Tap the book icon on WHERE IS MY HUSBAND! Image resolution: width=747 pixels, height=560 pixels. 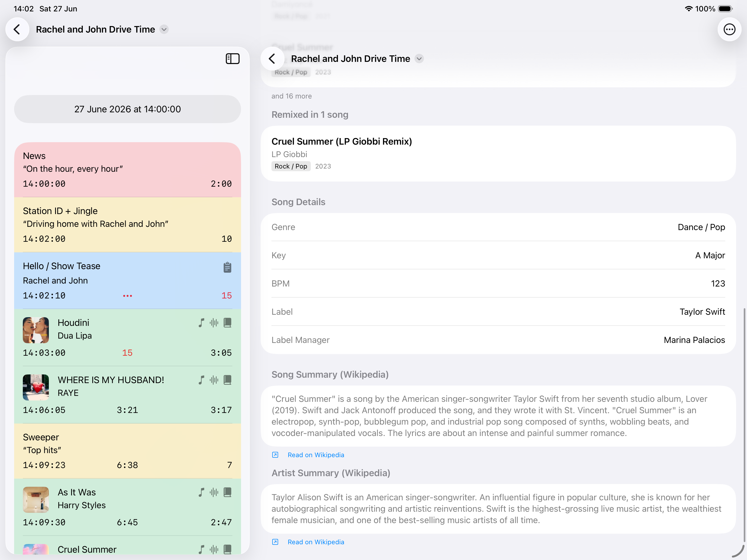click(228, 380)
